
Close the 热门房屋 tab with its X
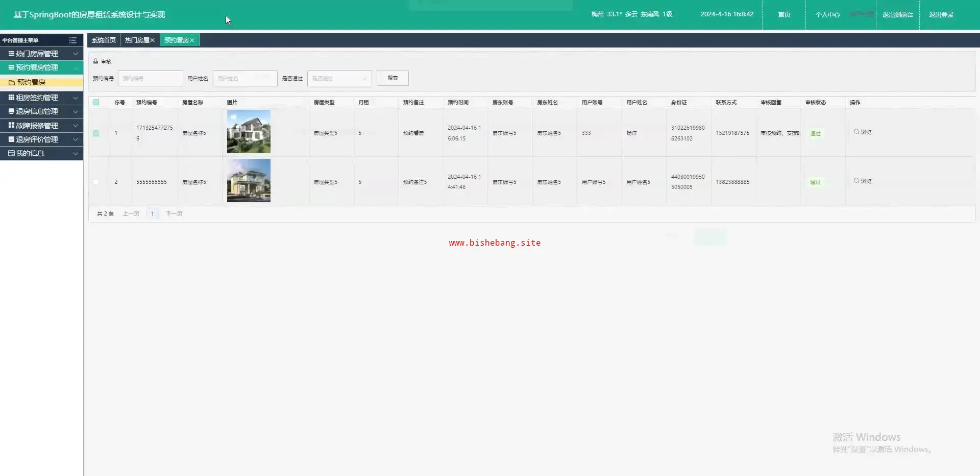click(x=152, y=40)
